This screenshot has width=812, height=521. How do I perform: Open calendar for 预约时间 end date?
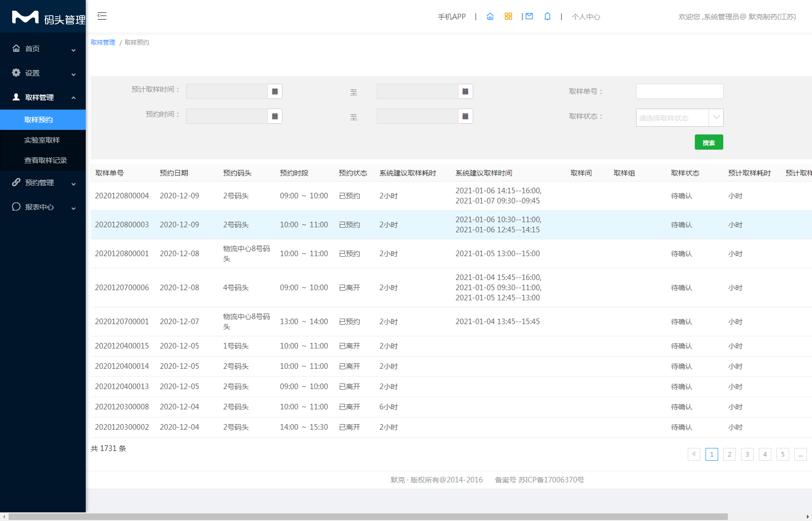click(x=466, y=116)
